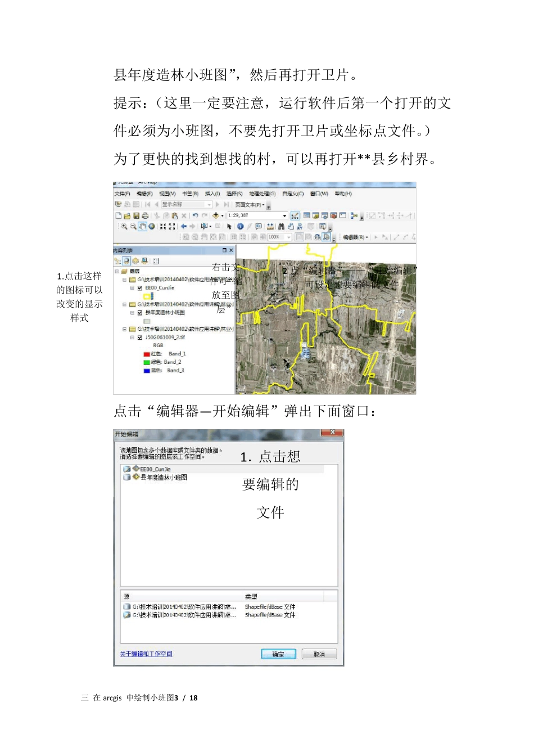Viewport: 534px width, 756px height.
Task: Open the 编辑器(R) dropdown menu
Action: 355,237
